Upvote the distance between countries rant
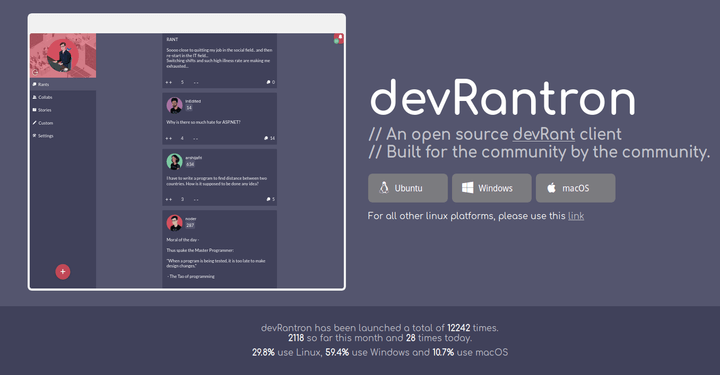Viewport: 720px width, 375px height. [x=169, y=200]
